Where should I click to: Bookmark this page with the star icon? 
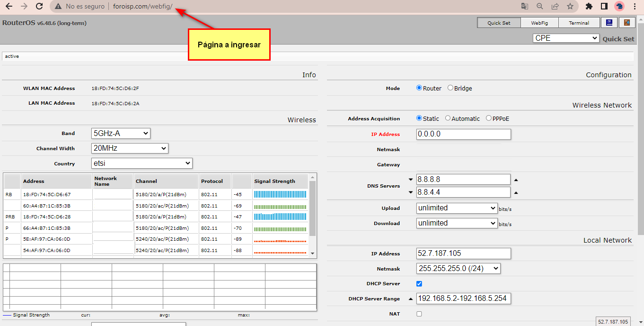[x=570, y=6]
